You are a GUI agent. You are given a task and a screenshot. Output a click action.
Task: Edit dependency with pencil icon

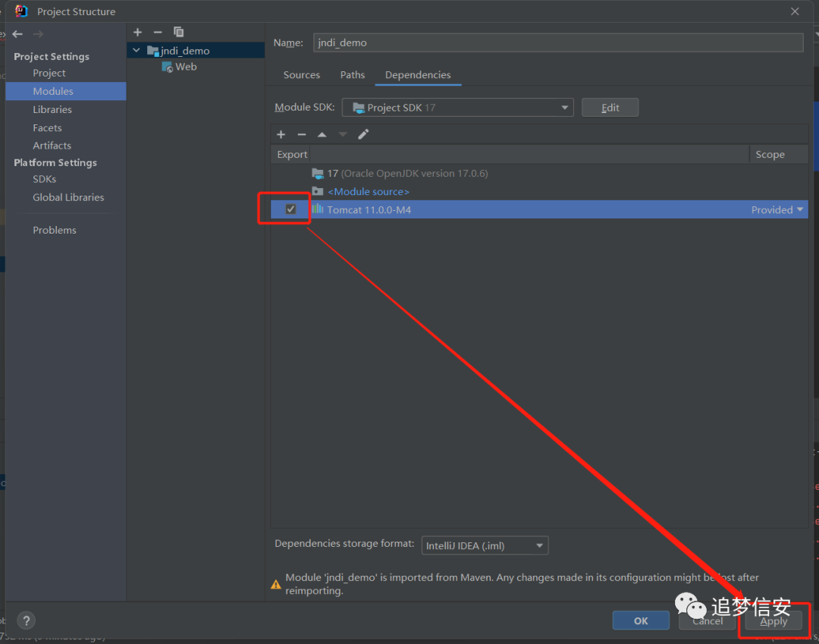tap(363, 135)
